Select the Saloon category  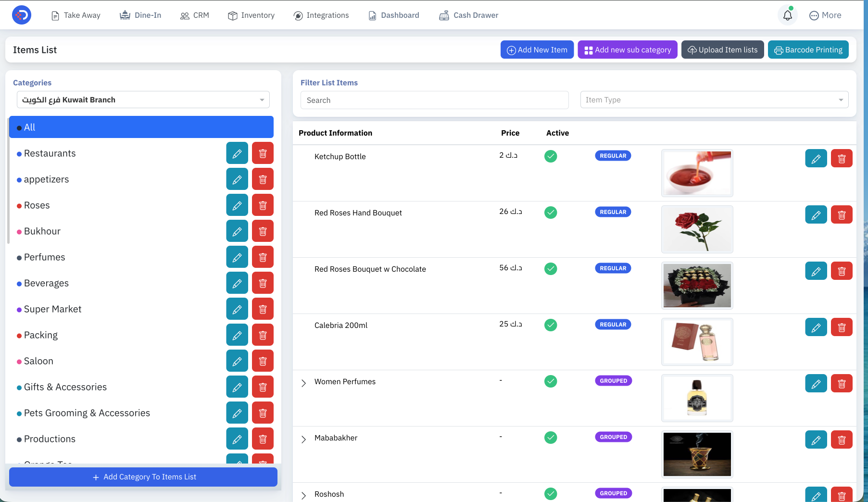click(38, 361)
